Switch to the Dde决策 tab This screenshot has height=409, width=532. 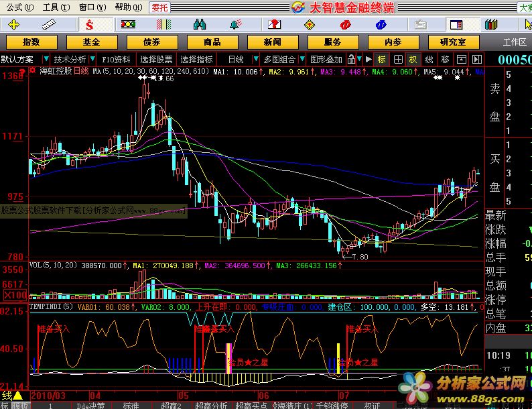tap(90, 406)
